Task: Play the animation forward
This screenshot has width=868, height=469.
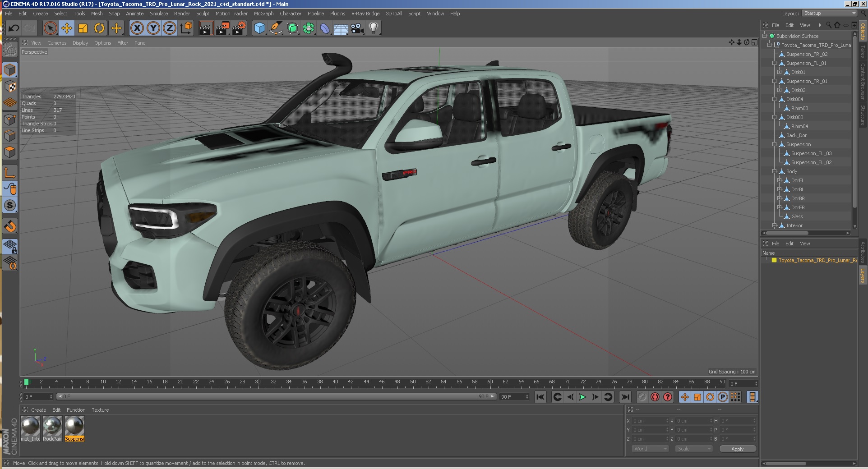Action: [582, 397]
